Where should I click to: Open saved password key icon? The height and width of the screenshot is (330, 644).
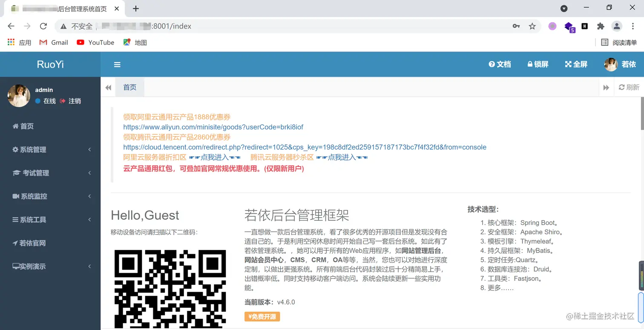coord(516,26)
